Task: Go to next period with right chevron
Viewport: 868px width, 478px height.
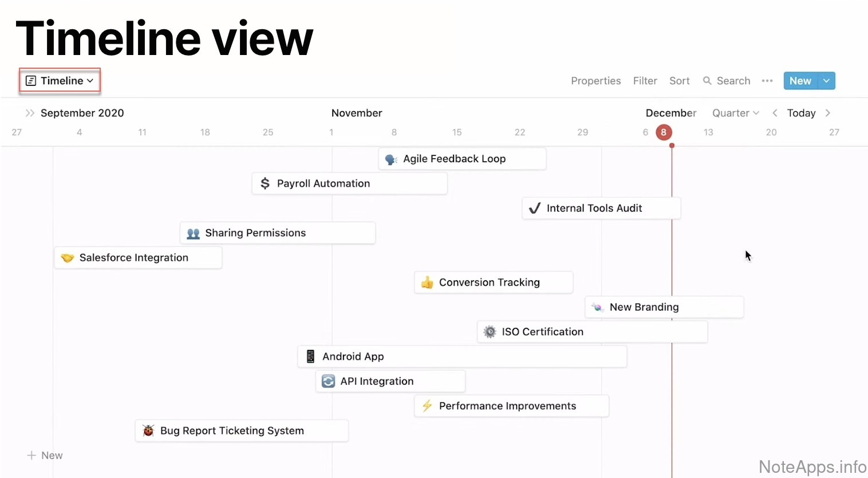Action: (x=828, y=113)
